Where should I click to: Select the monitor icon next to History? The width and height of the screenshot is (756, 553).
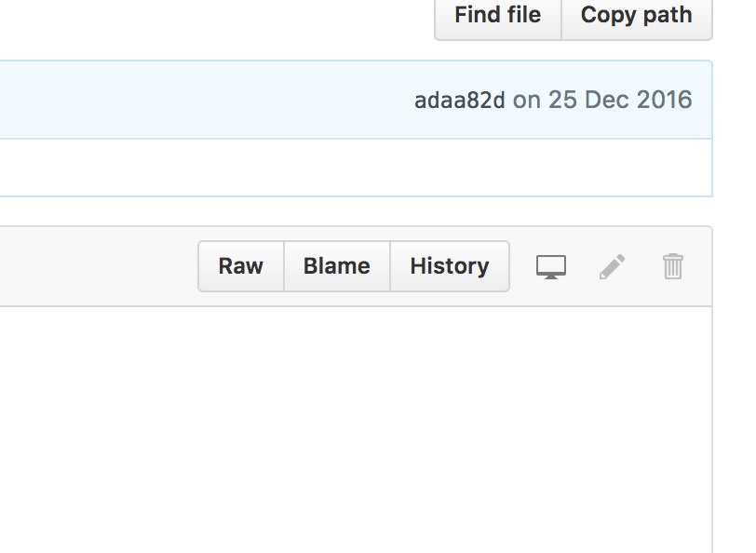[x=551, y=266]
